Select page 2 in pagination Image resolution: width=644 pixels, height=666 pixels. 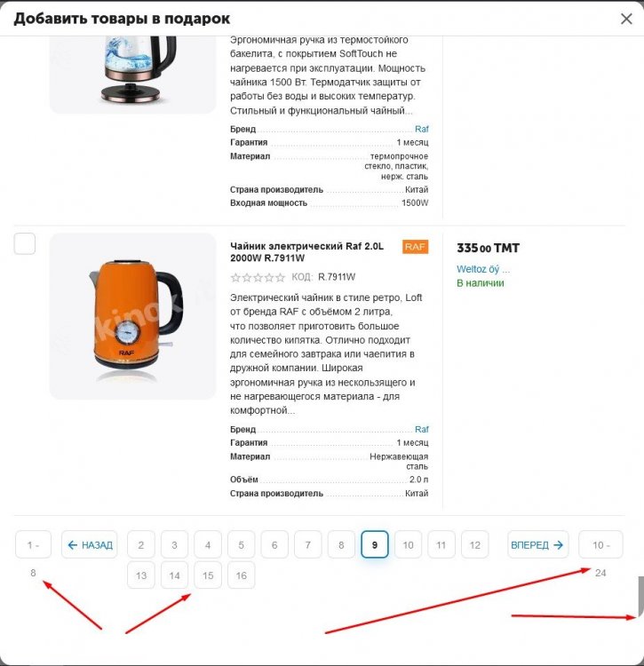[x=141, y=544]
